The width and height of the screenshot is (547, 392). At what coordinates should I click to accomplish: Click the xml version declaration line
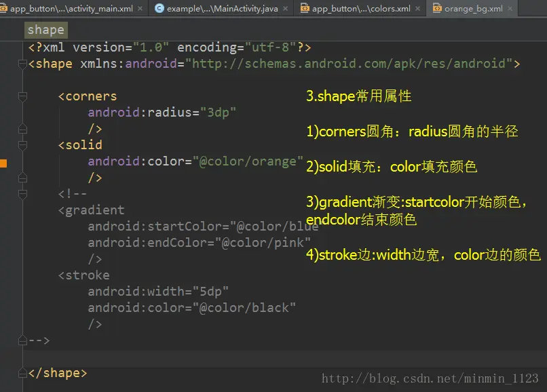click(169, 47)
